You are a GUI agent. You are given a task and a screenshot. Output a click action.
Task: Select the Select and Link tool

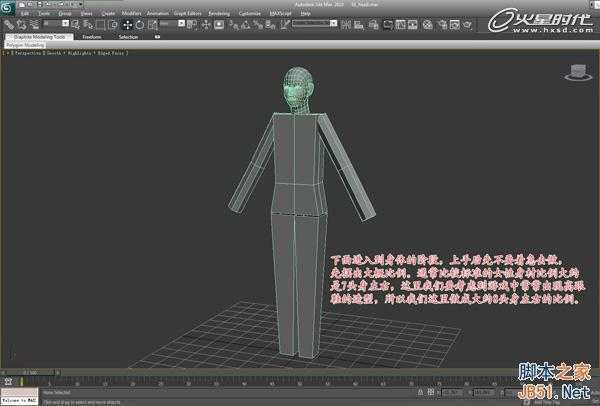point(9,25)
